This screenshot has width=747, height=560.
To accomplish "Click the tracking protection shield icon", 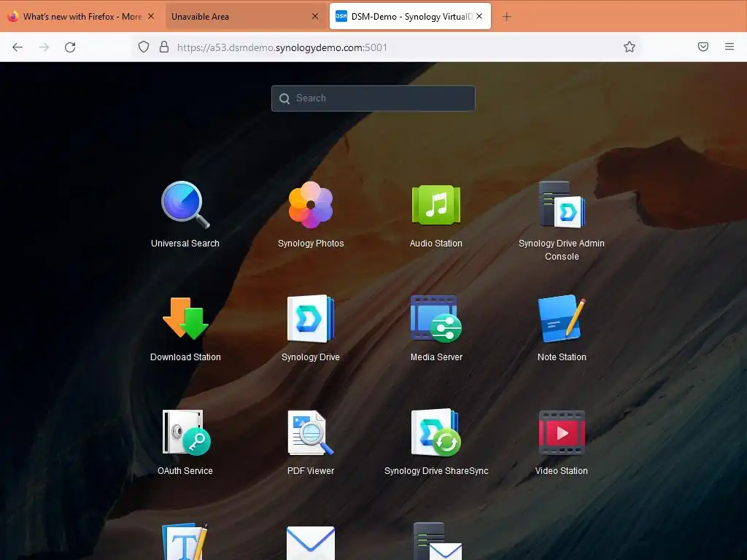I will 144,47.
